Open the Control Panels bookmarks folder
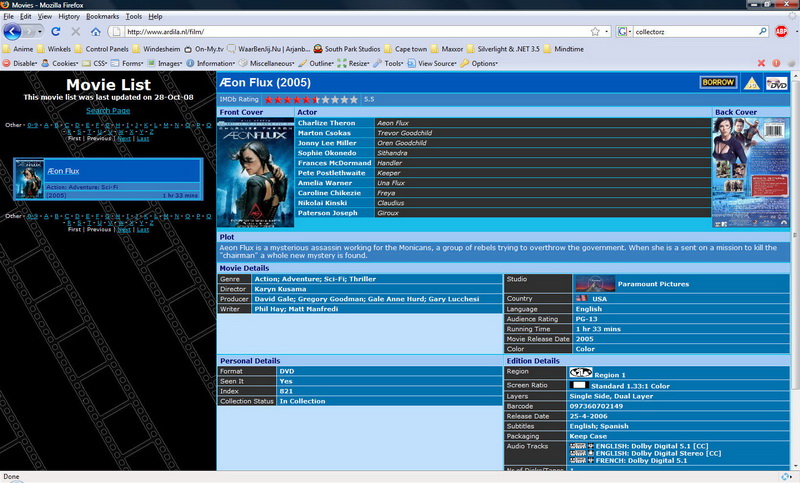The image size is (800, 483). point(102,49)
